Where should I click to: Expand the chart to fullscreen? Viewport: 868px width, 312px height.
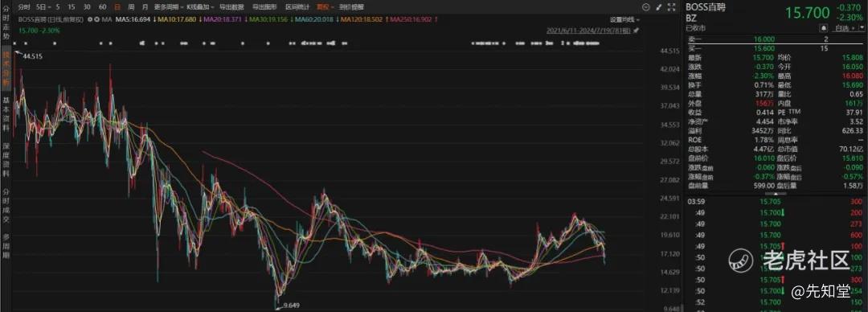tap(671, 7)
